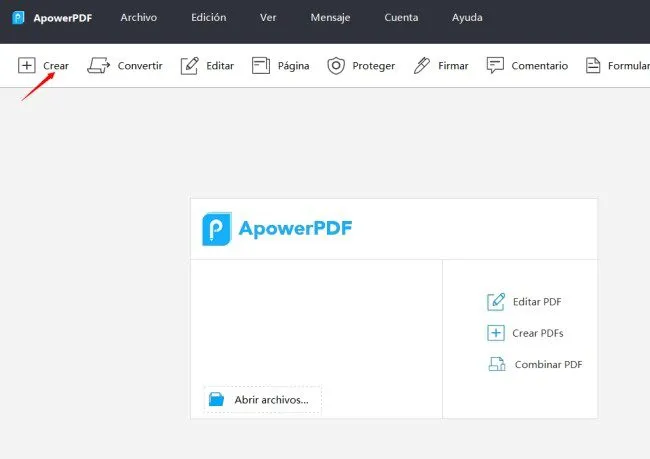Click the Firmar pen icon
Screen dimensions: 650x459
422,66
